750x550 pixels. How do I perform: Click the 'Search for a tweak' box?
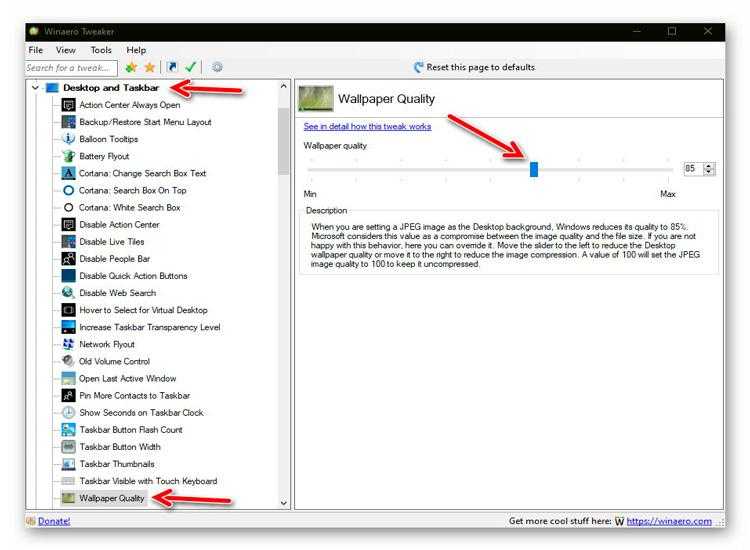71,68
